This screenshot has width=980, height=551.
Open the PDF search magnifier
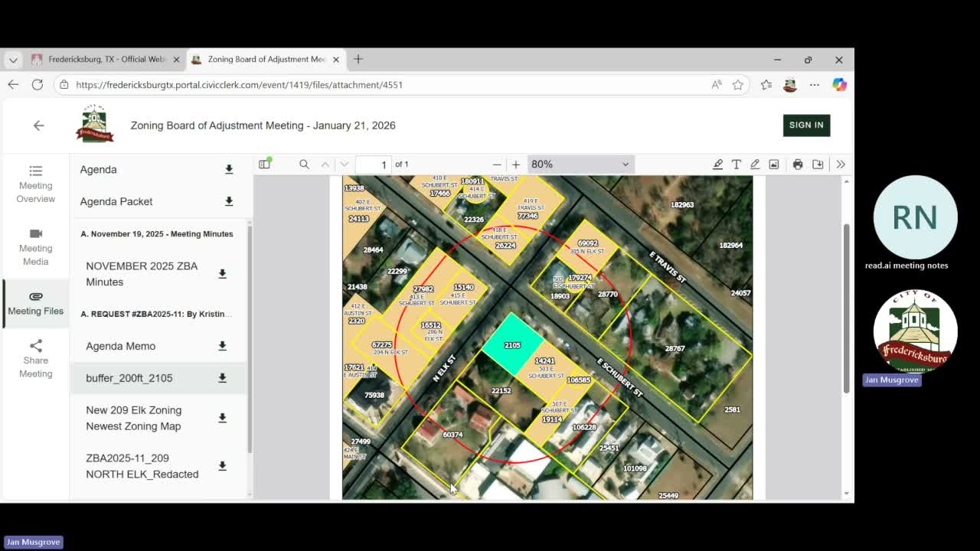click(x=304, y=164)
